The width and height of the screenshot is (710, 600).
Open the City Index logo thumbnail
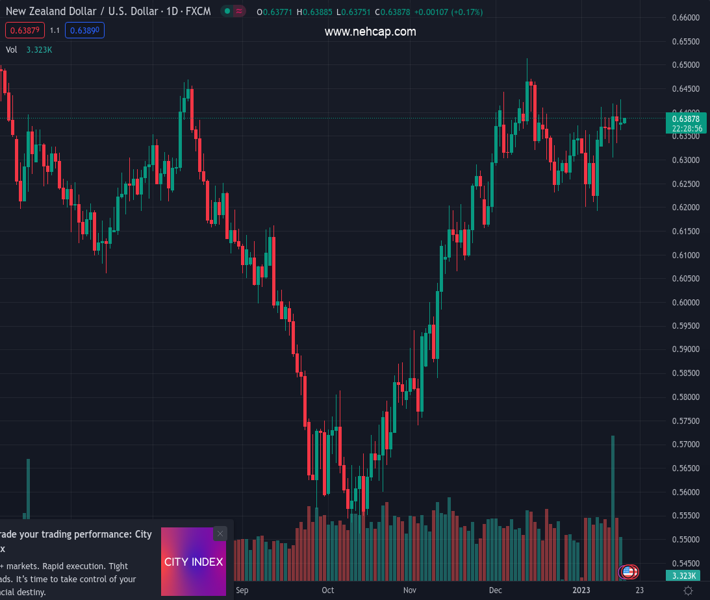pos(193,562)
